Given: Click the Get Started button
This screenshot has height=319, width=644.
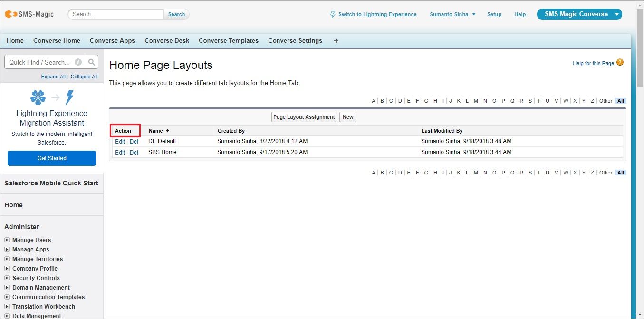Looking at the screenshot, I should coord(52,158).
